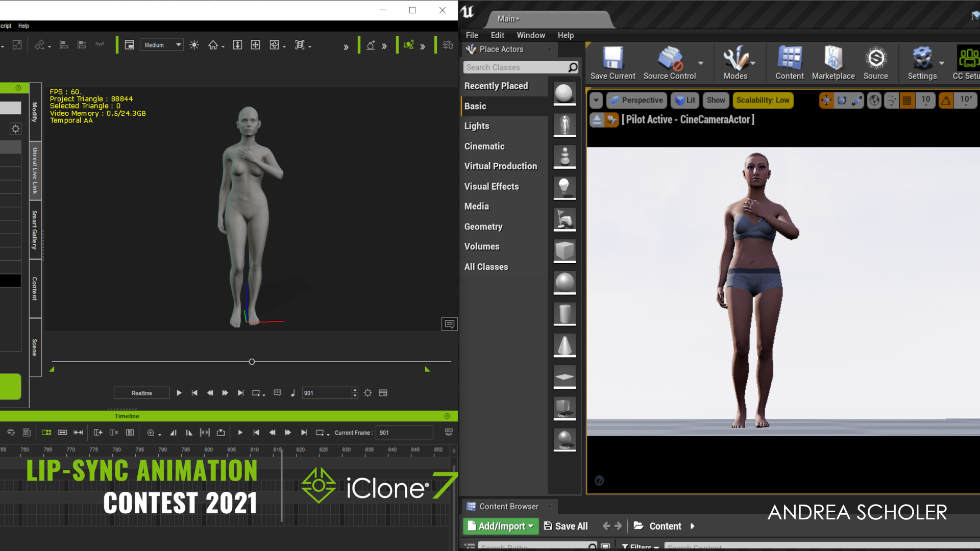This screenshot has height=551, width=980.
Task: Expand the Content path arrow
Action: point(693,526)
